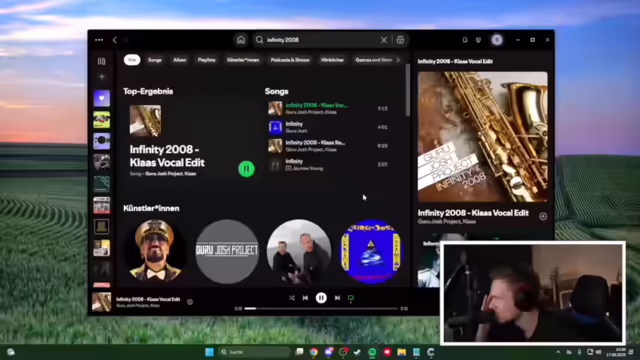Screen dimensions: 640x360
Task: Open the webcam overlay window
Action: [x=533, y=293]
